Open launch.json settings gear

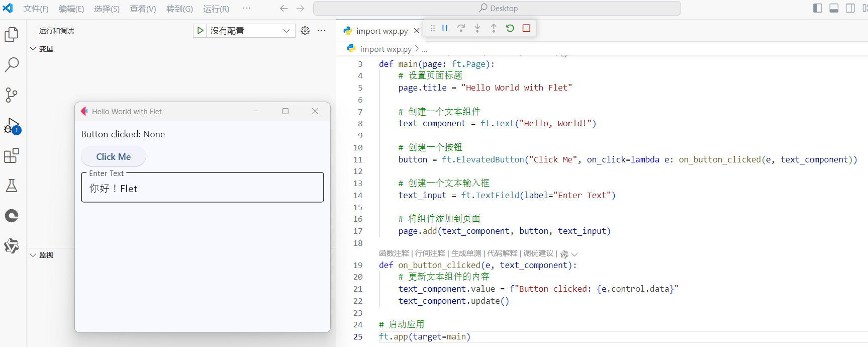(305, 31)
